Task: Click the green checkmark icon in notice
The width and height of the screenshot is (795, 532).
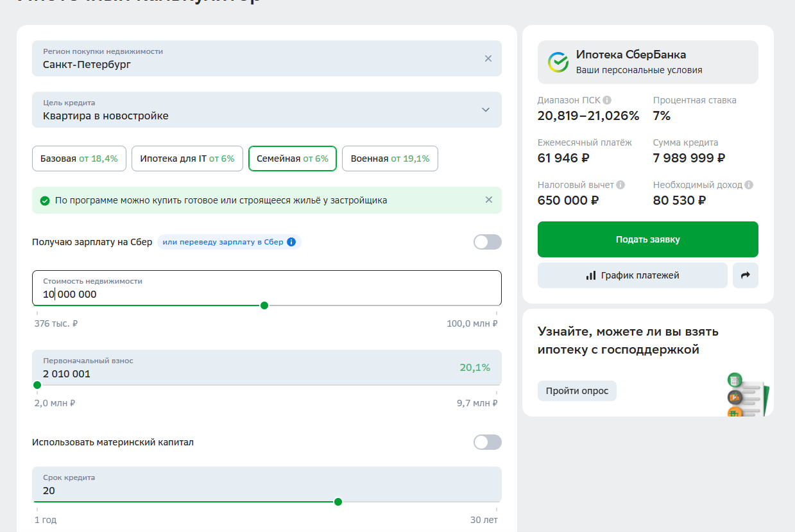Action: click(x=45, y=200)
